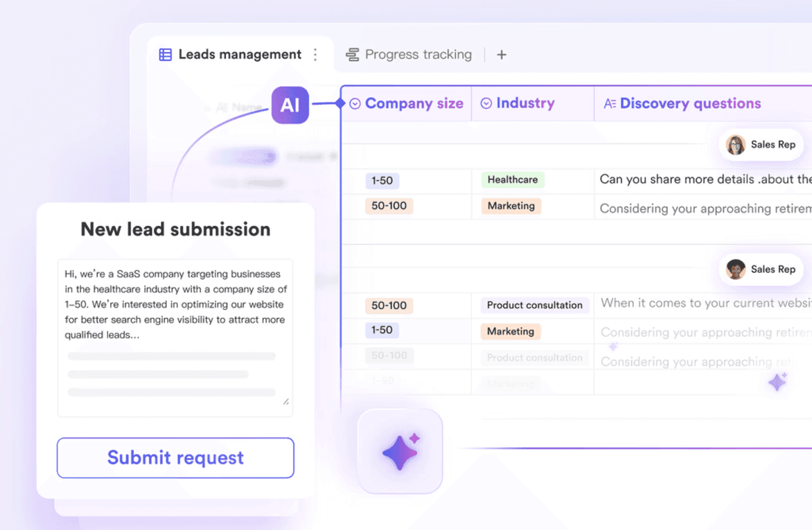Switch to the Progress tracking tab

(x=418, y=54)
